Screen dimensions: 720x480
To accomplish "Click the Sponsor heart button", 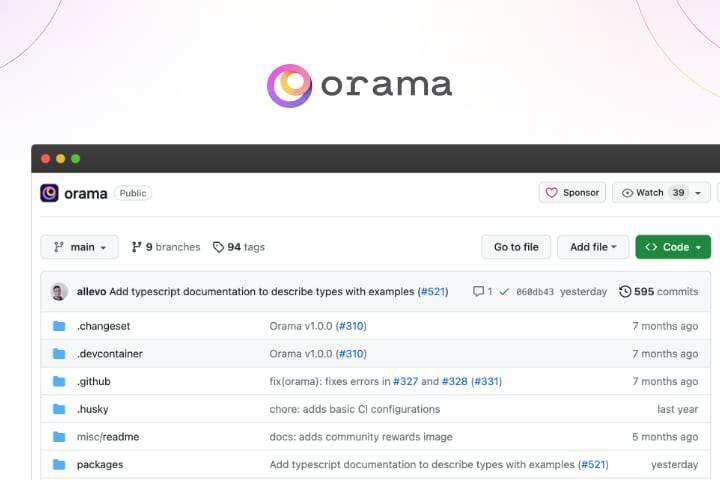I will coord(572,193).
